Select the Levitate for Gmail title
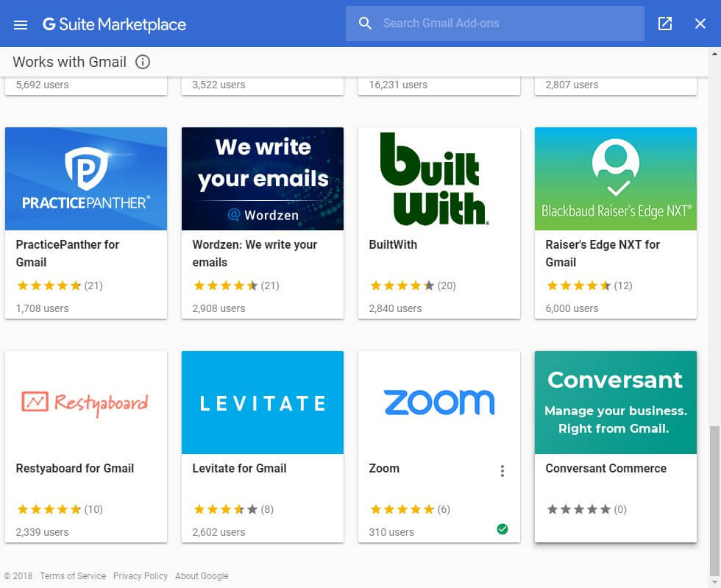721x588 pixels. tap(239, 468)
